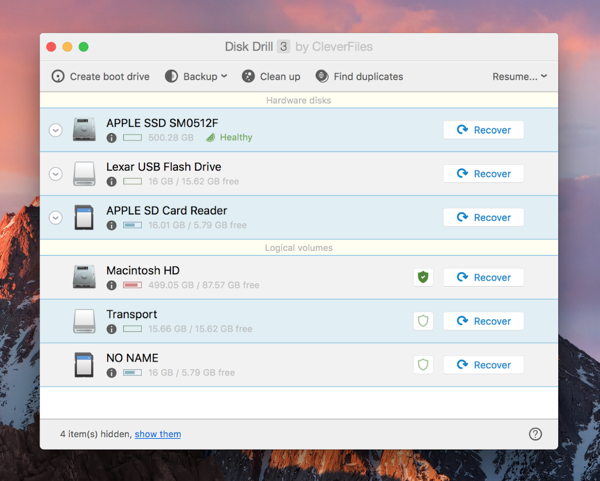Enable protection shield for Transport
The image size is (600, 481).
tap(423, 321)
